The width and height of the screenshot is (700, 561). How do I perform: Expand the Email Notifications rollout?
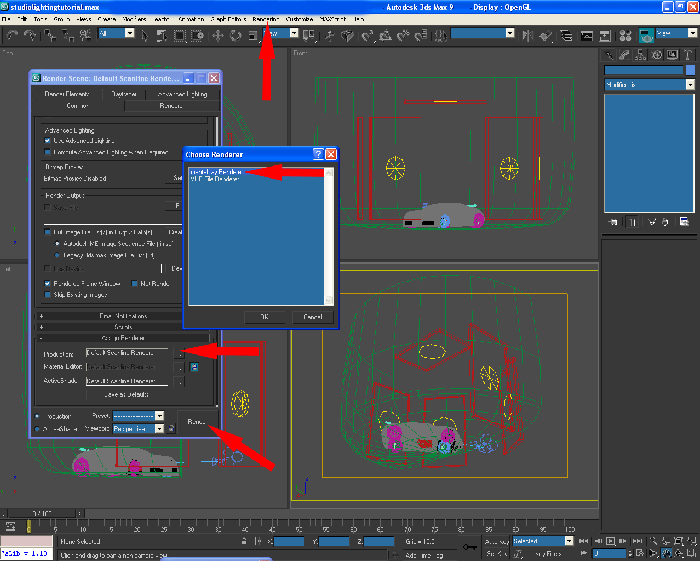click(x=125, y=315)
